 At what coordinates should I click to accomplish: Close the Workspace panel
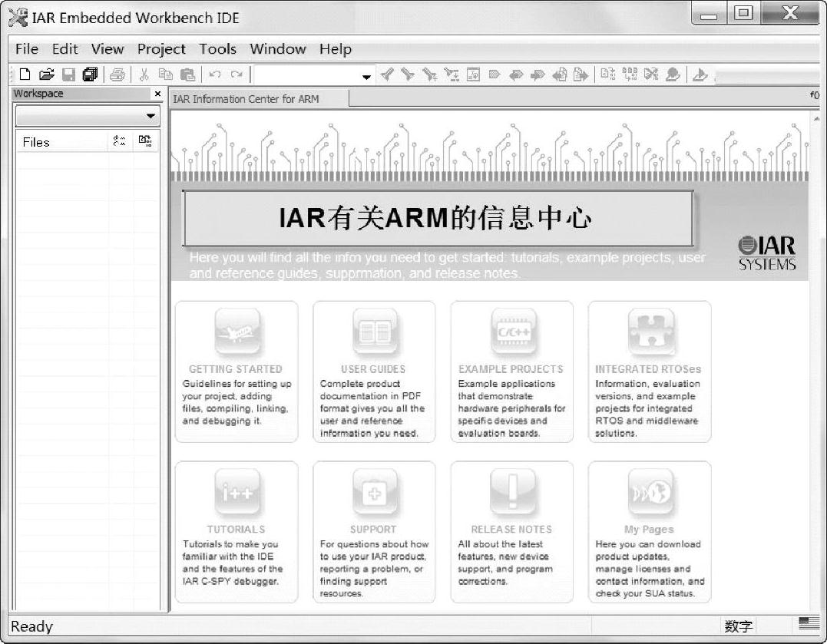pos(157,94)
